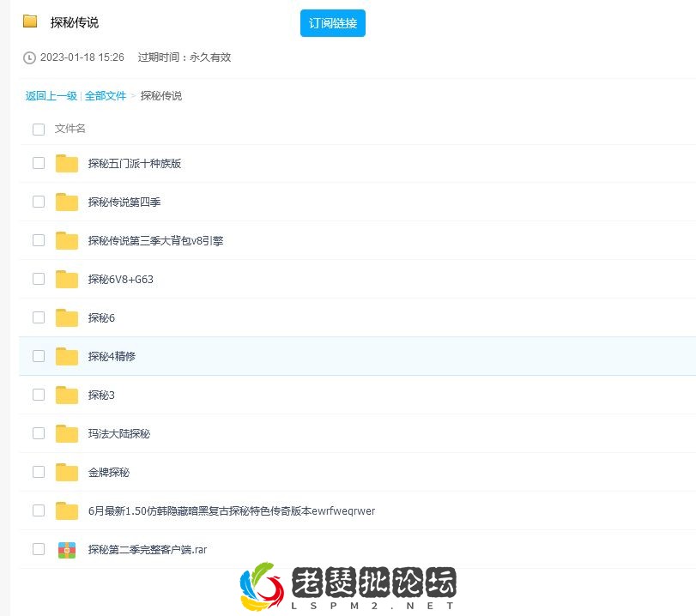Go back via 返回上一级 link
This screenshot has width=696, height=616.
[x=51, y=96]
